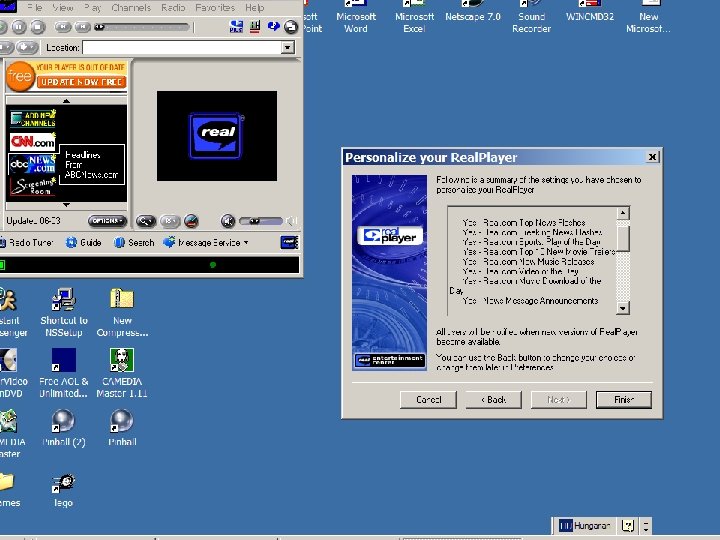Open the Guide
Screen dimensions: 720x540
point(84,242)
